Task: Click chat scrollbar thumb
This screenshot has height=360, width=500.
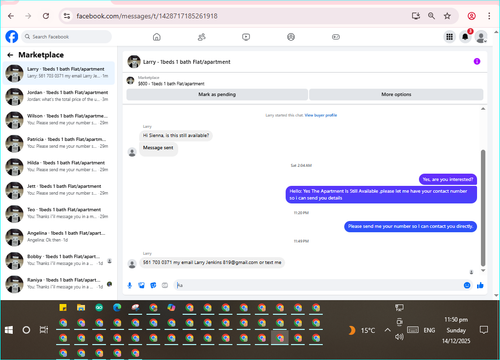Action: tap(483, 208)
